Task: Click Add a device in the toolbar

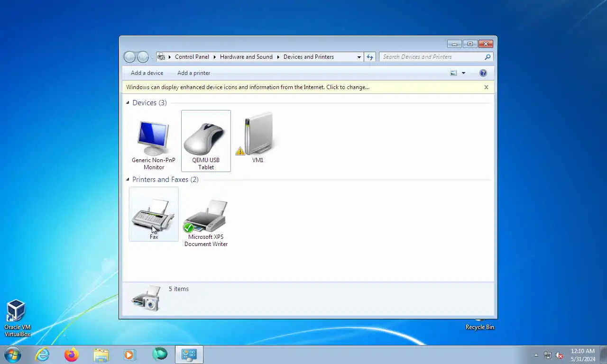Action: [x=147, y=73]
